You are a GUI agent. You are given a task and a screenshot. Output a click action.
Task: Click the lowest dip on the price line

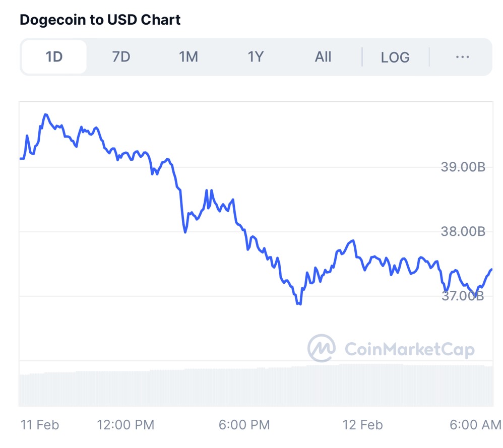[x=299, y=304]
